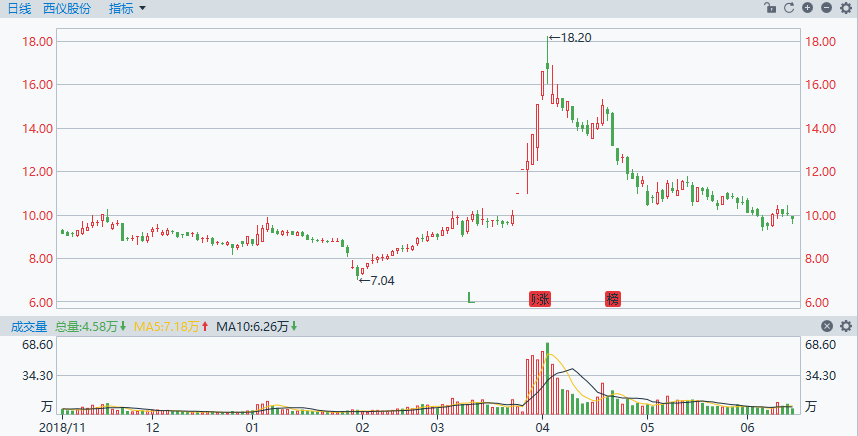Screen dimensions: 858x436
Task: Open the 日线 period selector
Action: (x=20, y=8)
